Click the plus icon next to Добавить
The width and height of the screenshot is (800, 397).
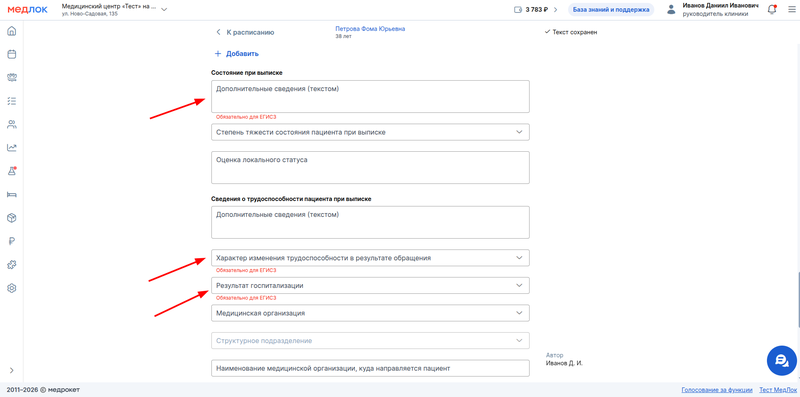click(x=218, y=54)
